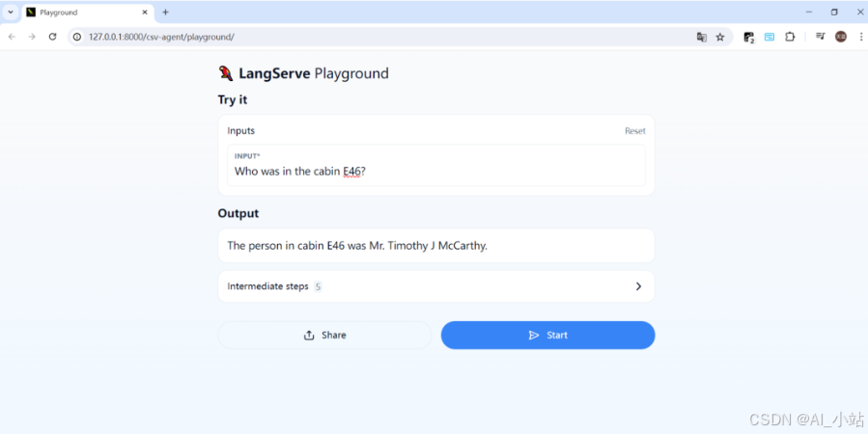Click the LangServe Playground heading
This screenshot has width=868, height=434.
tap(314, 73)
